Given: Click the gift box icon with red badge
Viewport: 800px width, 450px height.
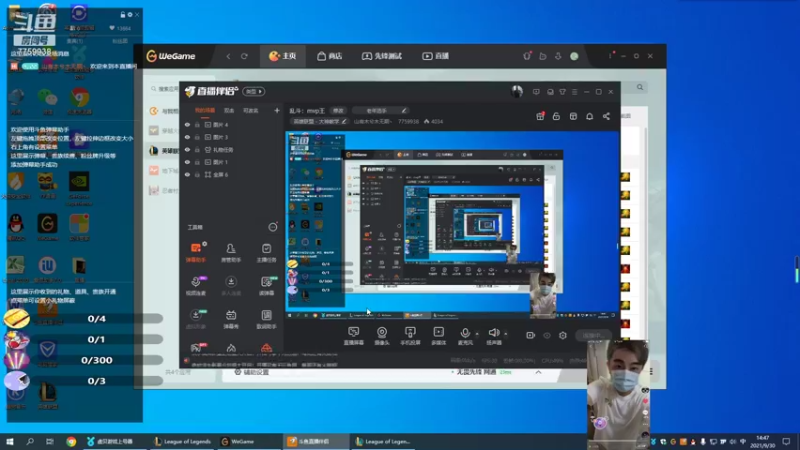Looking at the screenshot, I should tap(540, 116).
